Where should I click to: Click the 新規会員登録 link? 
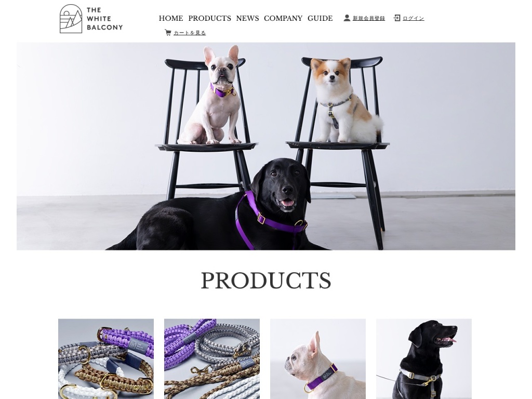tap(369, 18)
